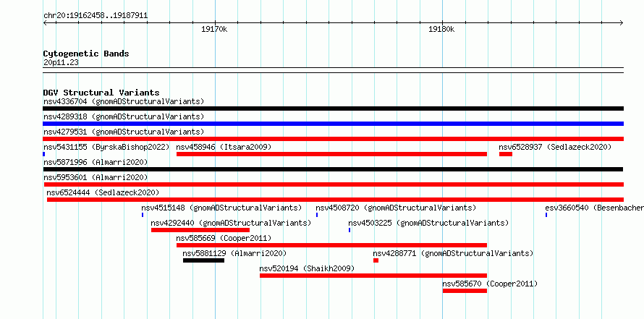Click the black nsv4336704 variant bar
Viewport: 644px width, 319px height.
tap(333, 109)
